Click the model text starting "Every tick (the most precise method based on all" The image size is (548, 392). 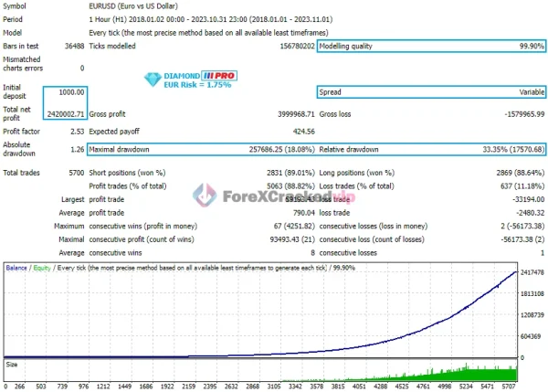208,33
